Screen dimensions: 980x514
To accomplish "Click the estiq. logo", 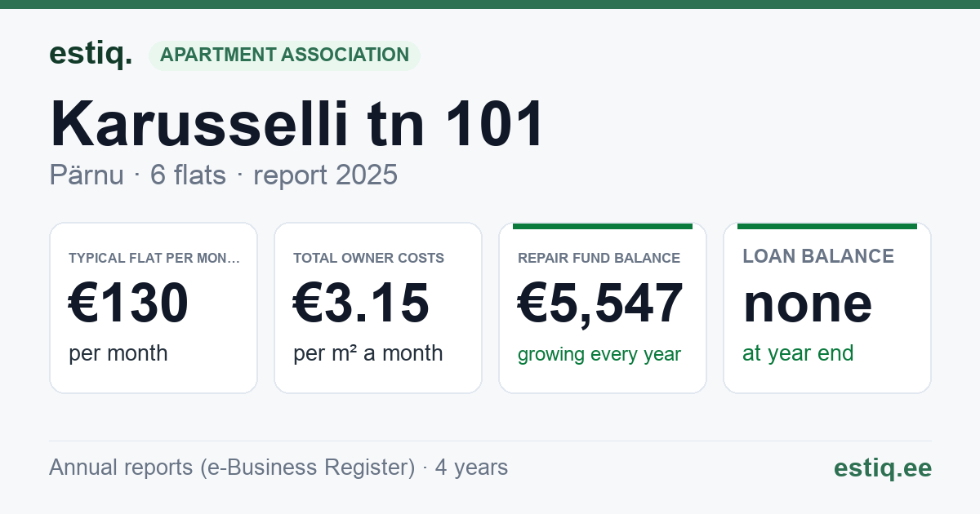I will pos(91,54).
